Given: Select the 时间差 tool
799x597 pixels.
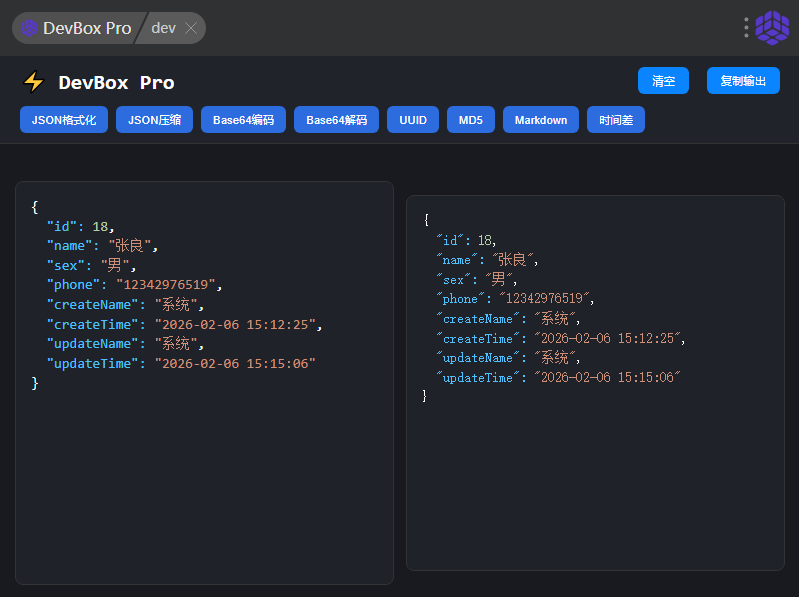Looking at the screenshot, I should [616, 120].
